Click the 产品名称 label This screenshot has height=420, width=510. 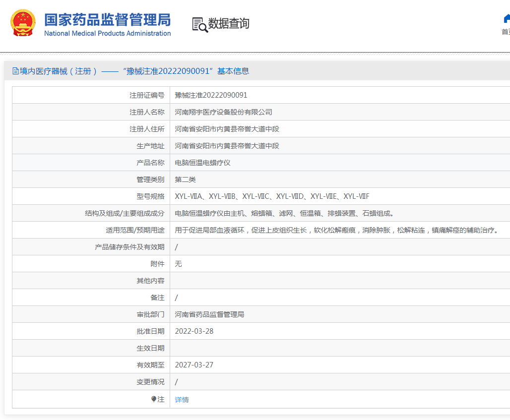click(151, 163)
